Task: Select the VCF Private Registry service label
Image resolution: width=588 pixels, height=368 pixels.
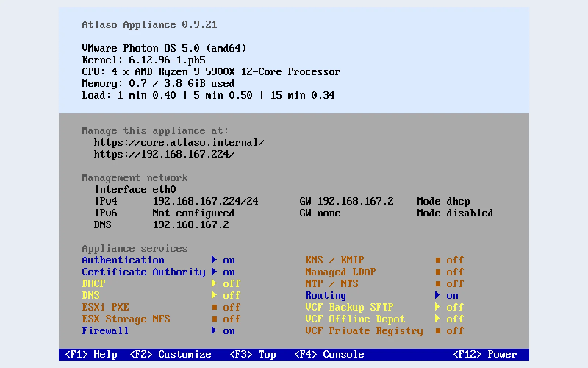Action: 364,331
